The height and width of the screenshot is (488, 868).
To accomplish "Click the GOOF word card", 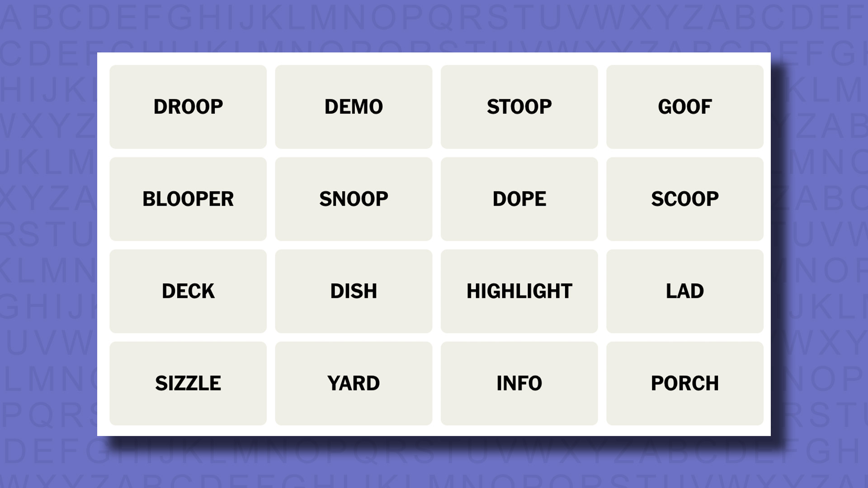I will [x=684, y=106].
